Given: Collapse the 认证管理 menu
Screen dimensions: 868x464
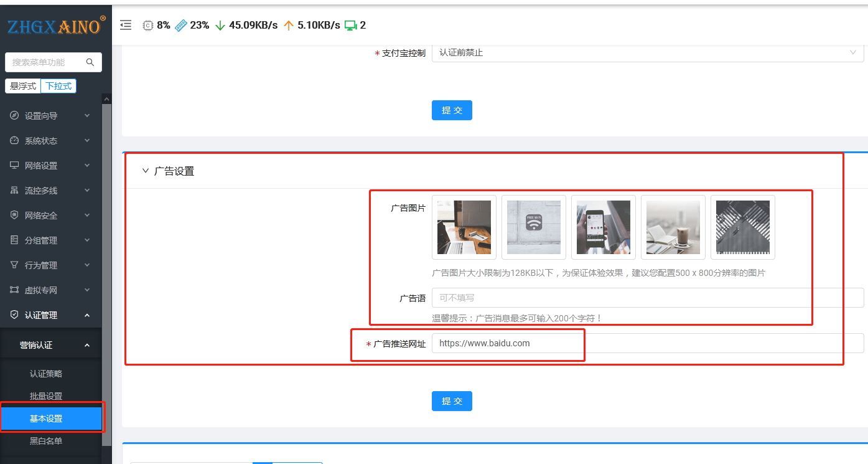Looking at the screenshot, I should click(x=50, y=315).
